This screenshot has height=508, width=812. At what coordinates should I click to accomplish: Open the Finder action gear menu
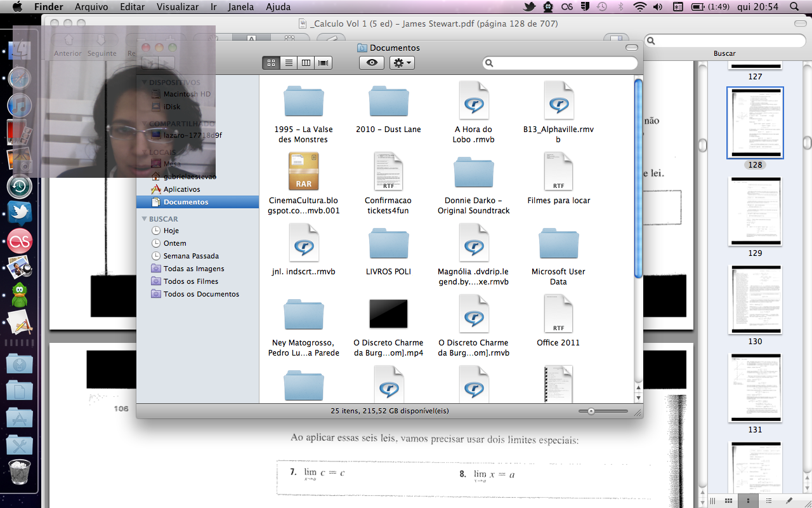402,63
